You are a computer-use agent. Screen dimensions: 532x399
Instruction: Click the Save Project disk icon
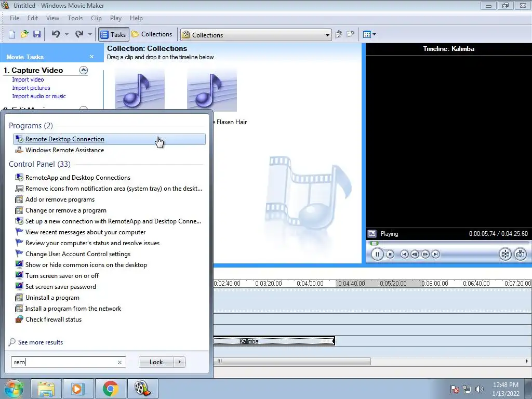[37, 34]
